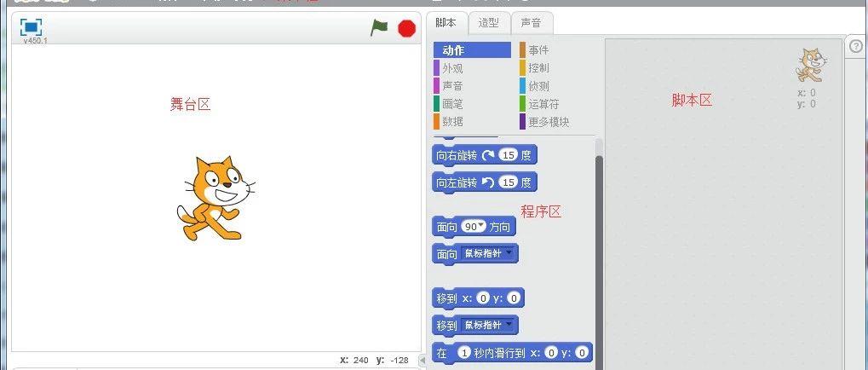868x370 pixels.
Task: Open the 声音 tab
Action: (x=532, y=23)
